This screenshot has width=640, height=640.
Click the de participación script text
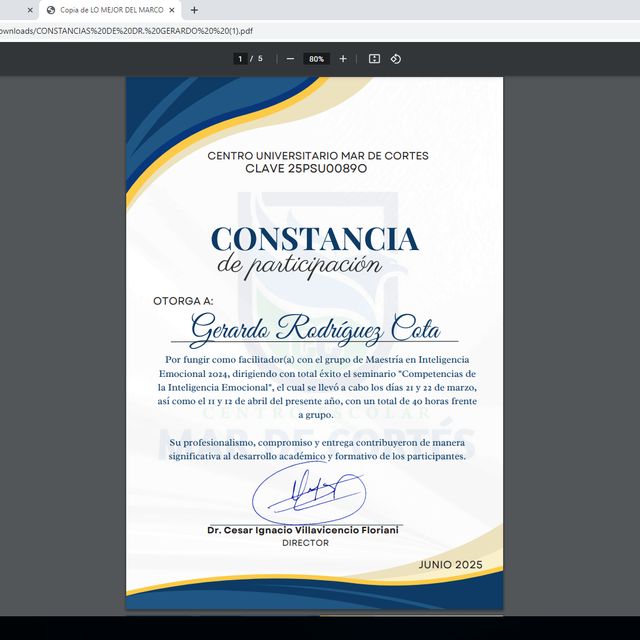(300, 266)
